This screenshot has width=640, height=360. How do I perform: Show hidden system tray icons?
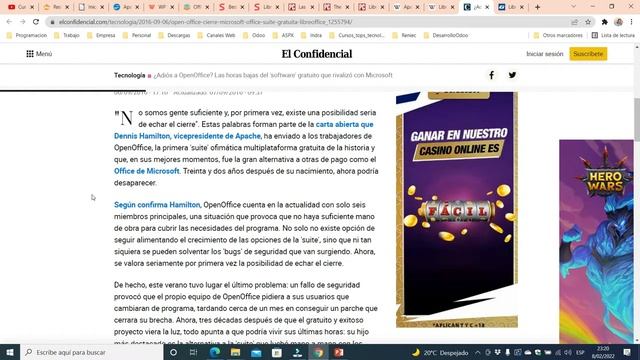pos(478,352)
